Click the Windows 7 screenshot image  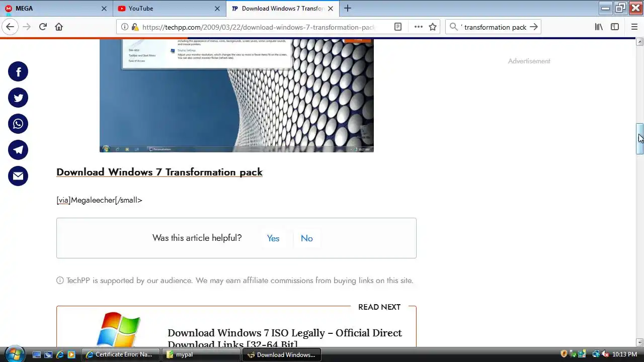(x=236, y=96)
